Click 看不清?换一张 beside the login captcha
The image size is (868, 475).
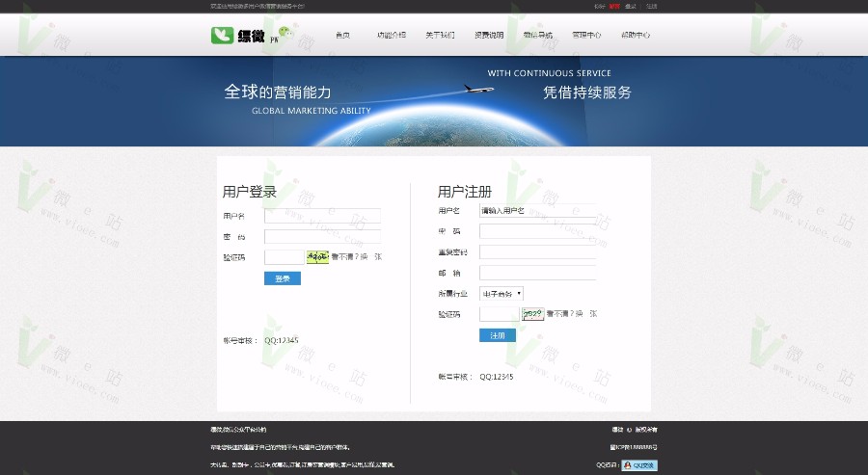(x=357, y=257)
